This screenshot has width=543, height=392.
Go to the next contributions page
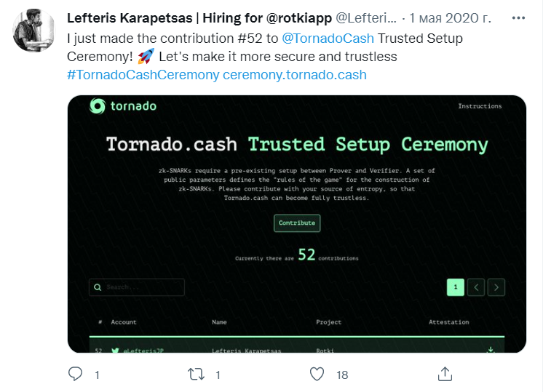(496, 287)
